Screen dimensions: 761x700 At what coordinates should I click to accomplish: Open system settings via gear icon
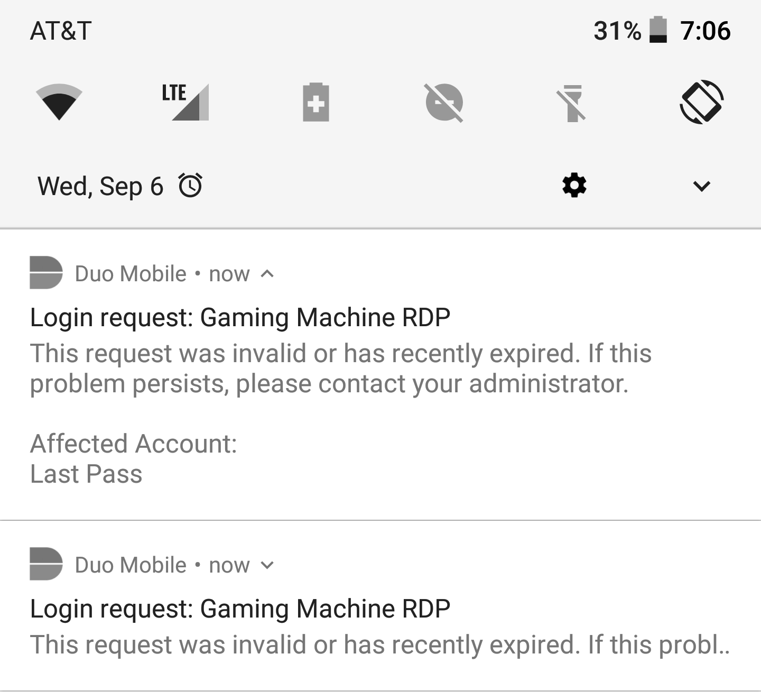point(574,186)
